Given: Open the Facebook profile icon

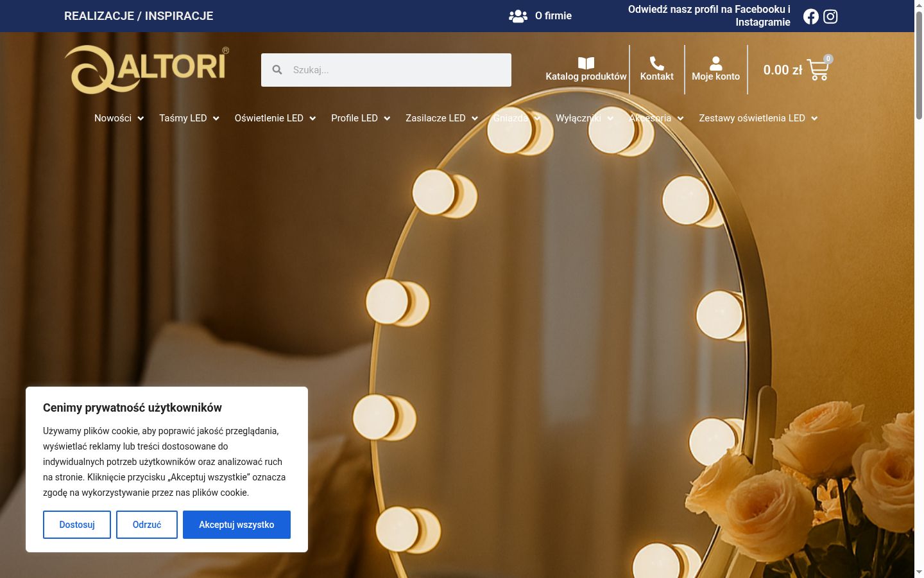Looking at the screenshot, I should point(811,16).
